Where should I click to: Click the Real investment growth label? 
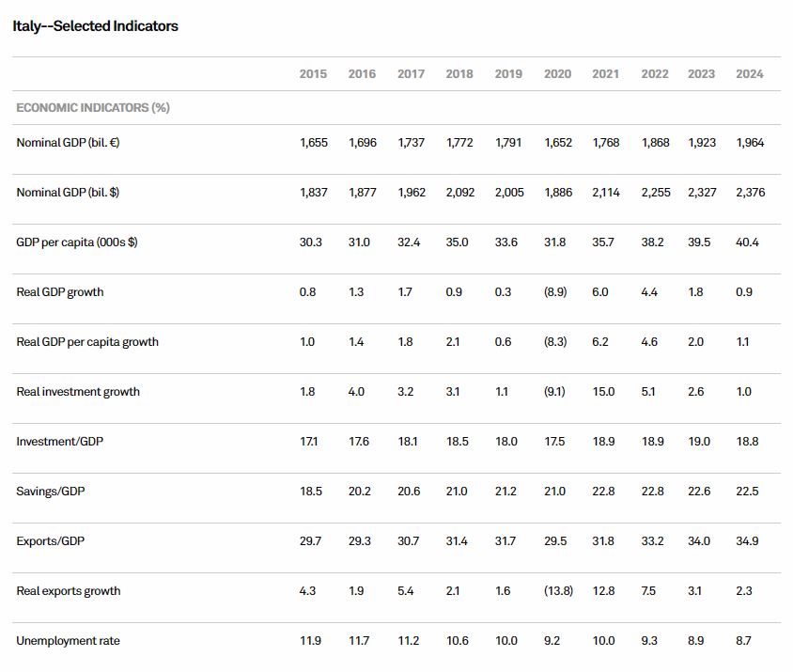78,392
